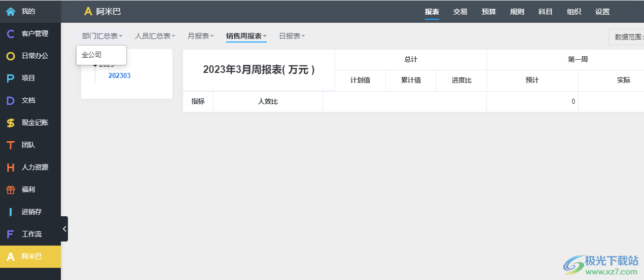Switch to 组织 top tab

click(x=574, y=12)
